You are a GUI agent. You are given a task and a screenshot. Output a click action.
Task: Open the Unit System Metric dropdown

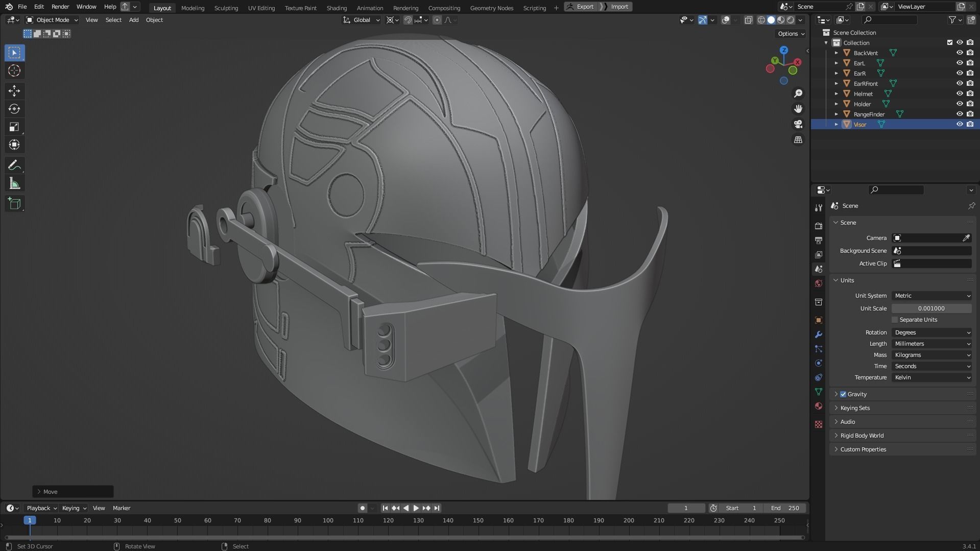(x=931, y=296)
